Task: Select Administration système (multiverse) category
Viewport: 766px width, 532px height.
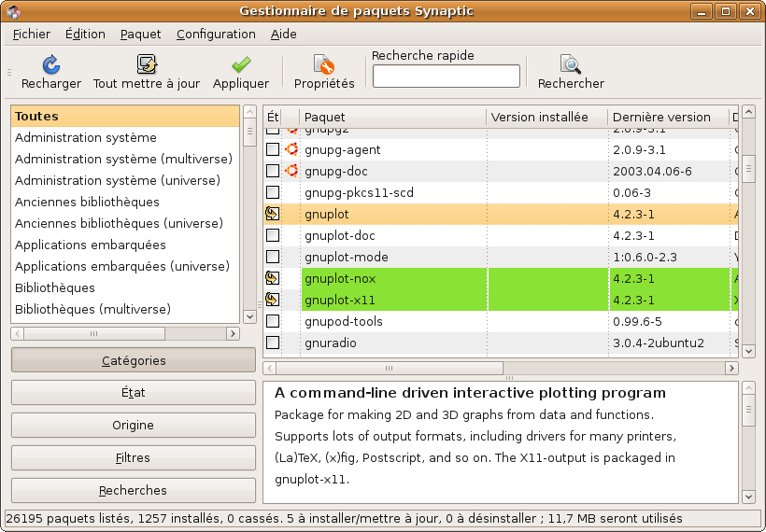Action: pyautogui.click(x=125, y=159)
